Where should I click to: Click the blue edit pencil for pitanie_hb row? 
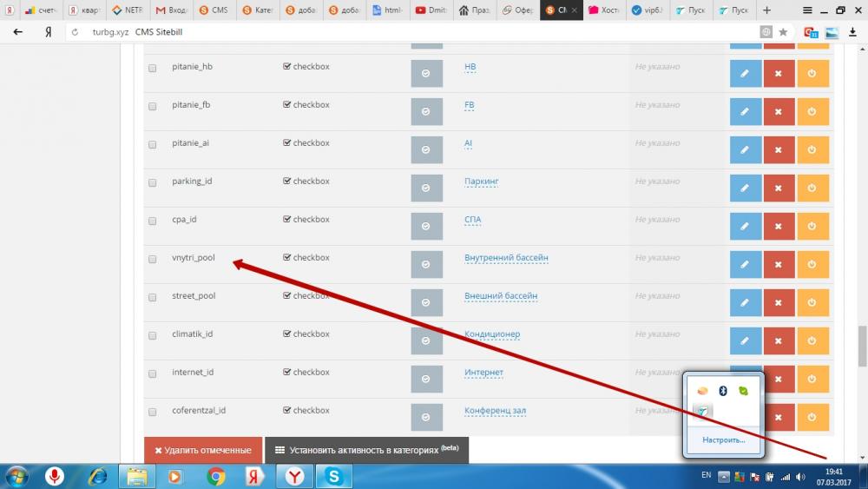coord(745,74)
